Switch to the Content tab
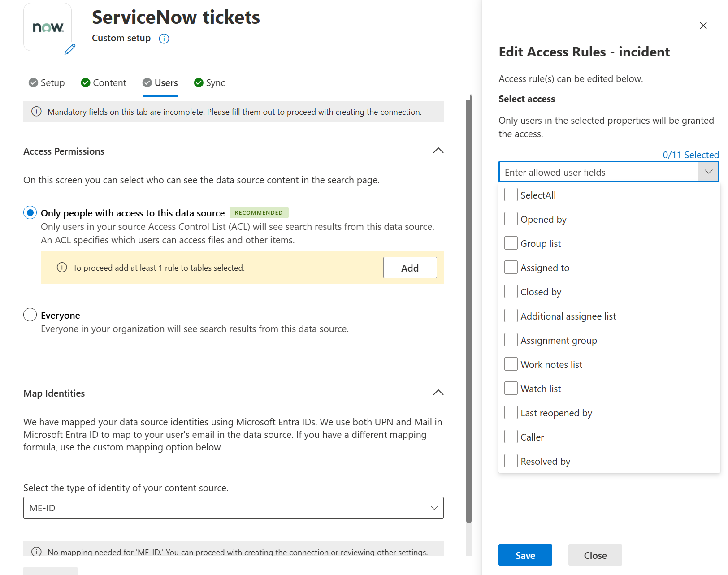Viewport: 728px width, 575px height. click(x=104, y=83)
